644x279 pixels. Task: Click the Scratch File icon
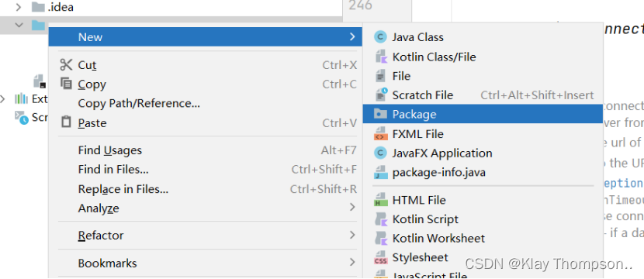coord(381,95)
